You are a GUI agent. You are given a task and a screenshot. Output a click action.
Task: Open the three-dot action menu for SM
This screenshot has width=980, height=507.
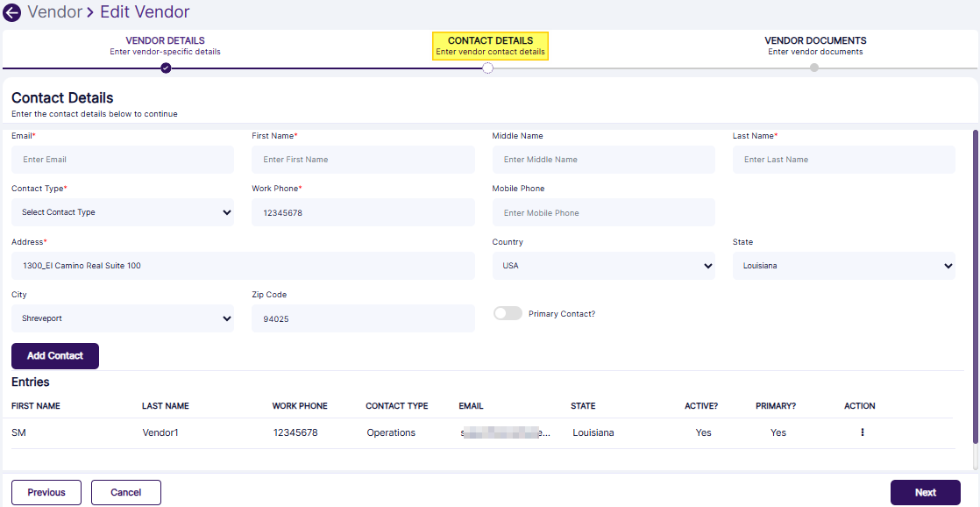(862, 432)
